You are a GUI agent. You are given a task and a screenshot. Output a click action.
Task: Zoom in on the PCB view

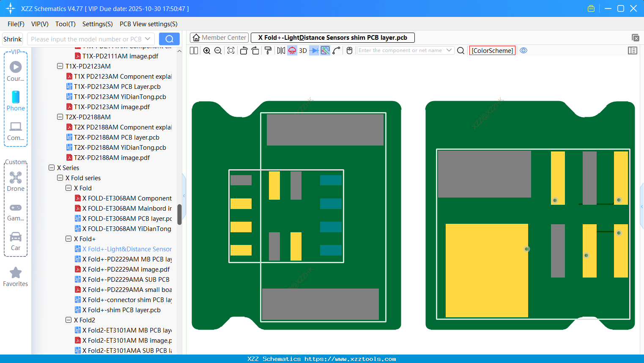click(x=207, y=50)
